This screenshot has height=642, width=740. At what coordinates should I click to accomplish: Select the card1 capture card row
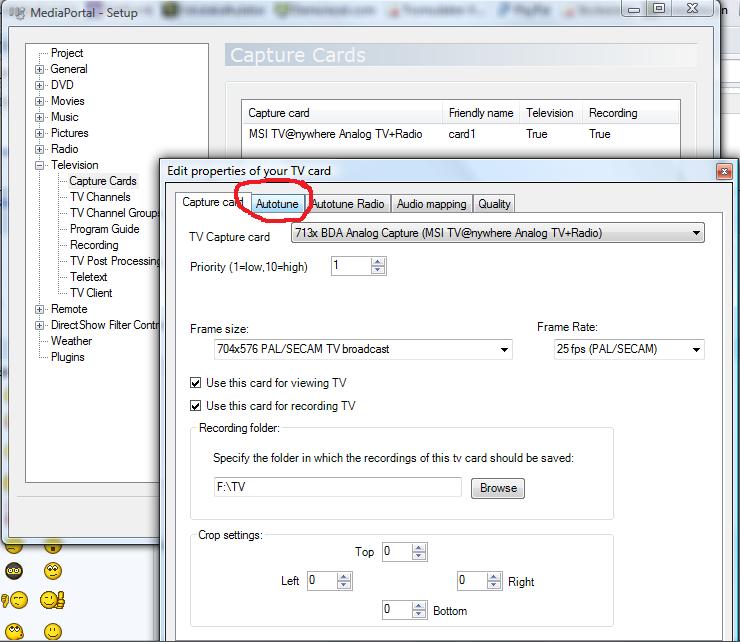click(460, 134)
